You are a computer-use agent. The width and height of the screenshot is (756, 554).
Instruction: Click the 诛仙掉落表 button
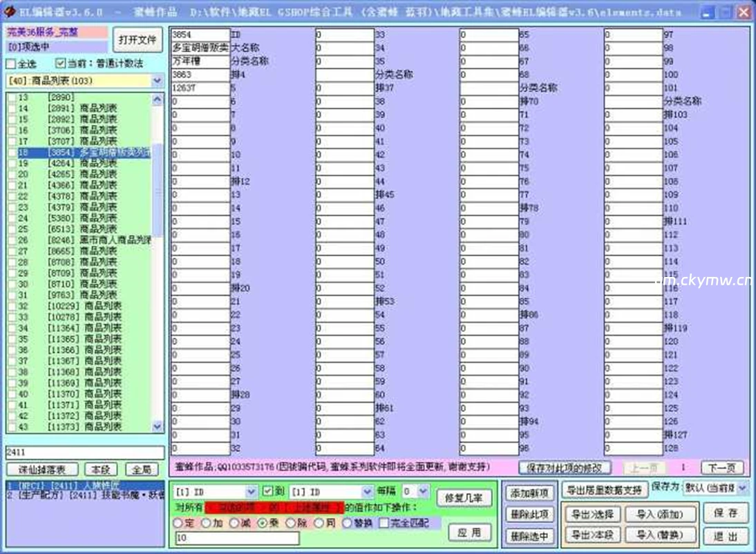click(x=42, y=470)
